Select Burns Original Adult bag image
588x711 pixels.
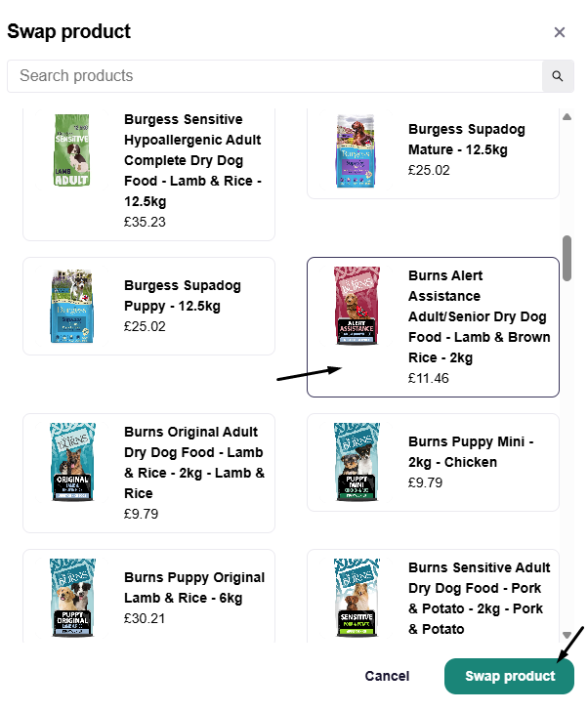71,462
